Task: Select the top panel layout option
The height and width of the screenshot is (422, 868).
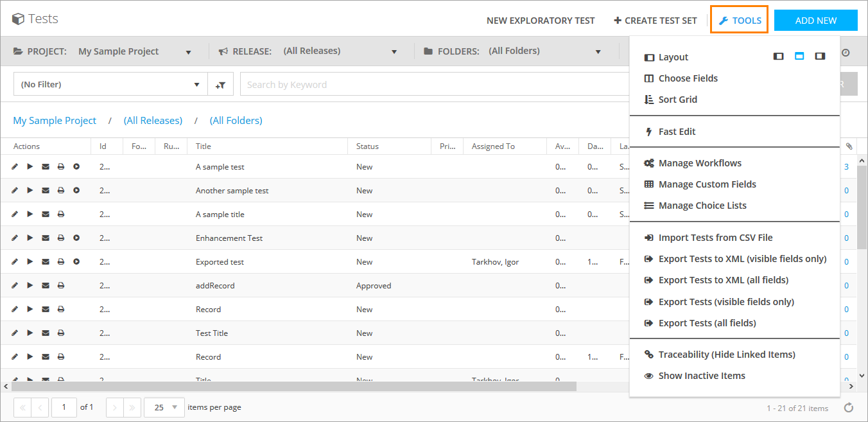Action: click(x=799, y=57)
